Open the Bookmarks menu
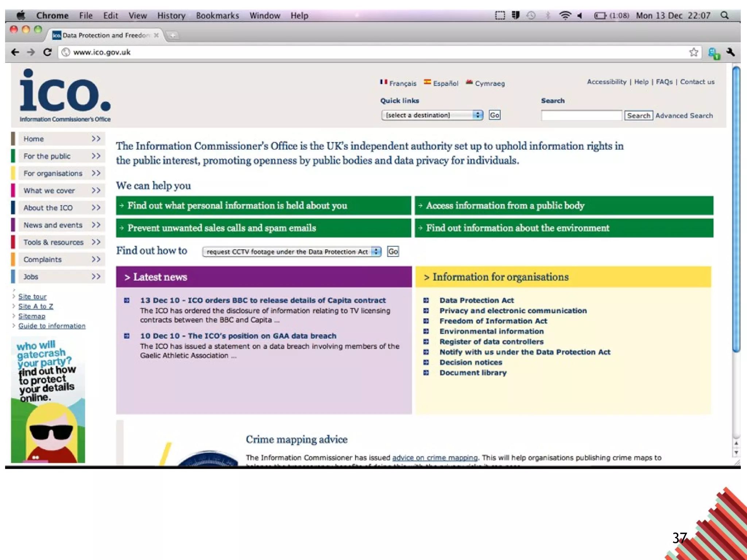 click(217, 16)
